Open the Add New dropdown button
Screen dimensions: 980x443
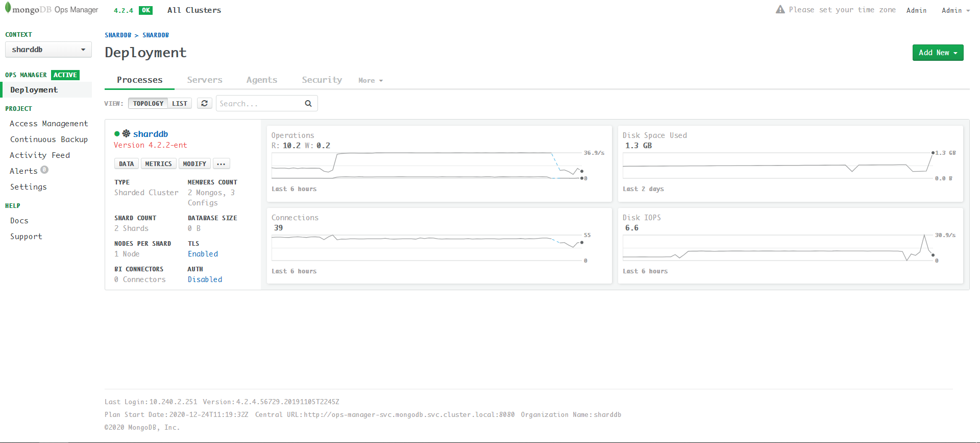(938, 53)
